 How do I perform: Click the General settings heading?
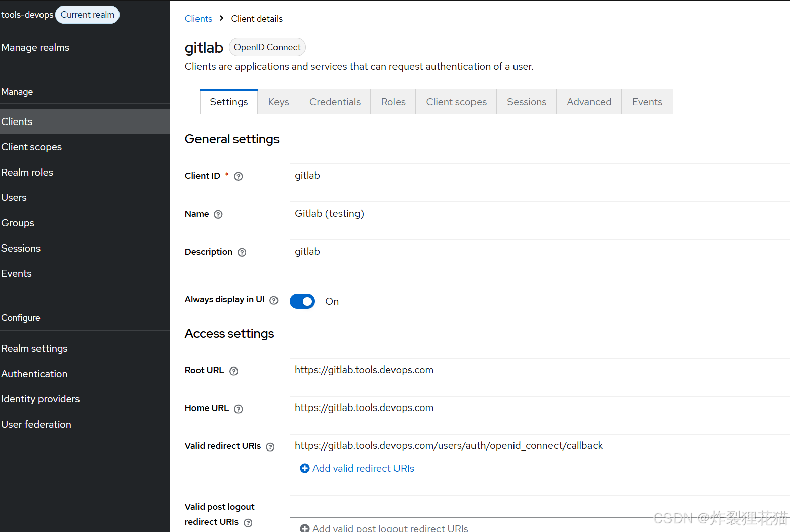click(232, 139)
